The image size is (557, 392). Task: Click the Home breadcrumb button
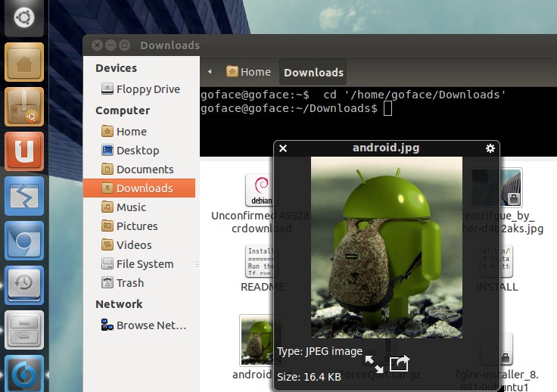coord(249,72)
